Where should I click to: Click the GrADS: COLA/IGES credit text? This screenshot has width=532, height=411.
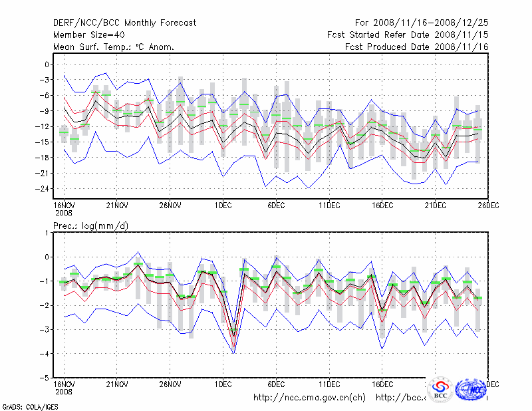[x=29, y=406]
